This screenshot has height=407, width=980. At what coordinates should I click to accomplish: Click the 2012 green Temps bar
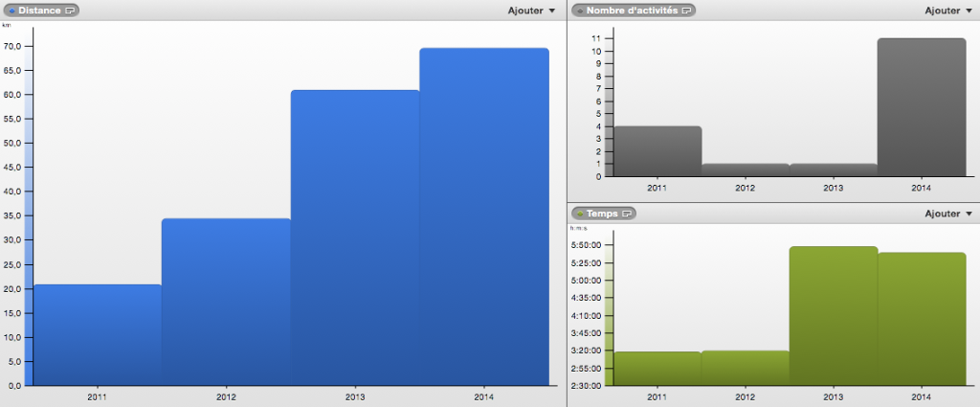tap(746, 369)
